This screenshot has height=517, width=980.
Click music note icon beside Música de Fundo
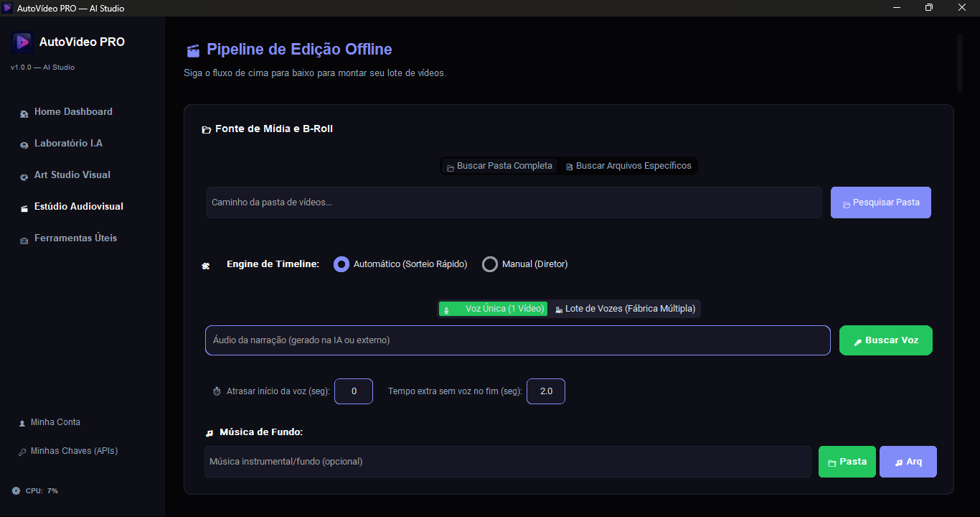[x=209, y=433]
